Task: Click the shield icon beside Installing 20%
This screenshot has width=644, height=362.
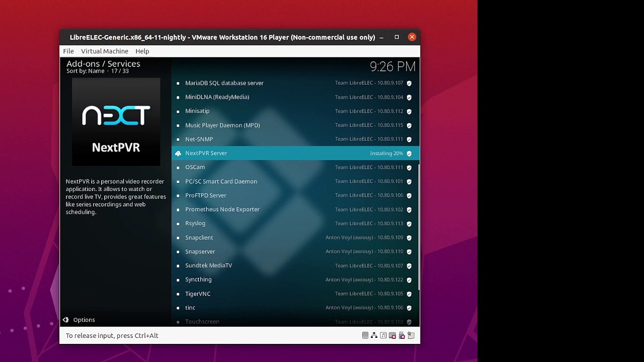Action: [409, 154]
